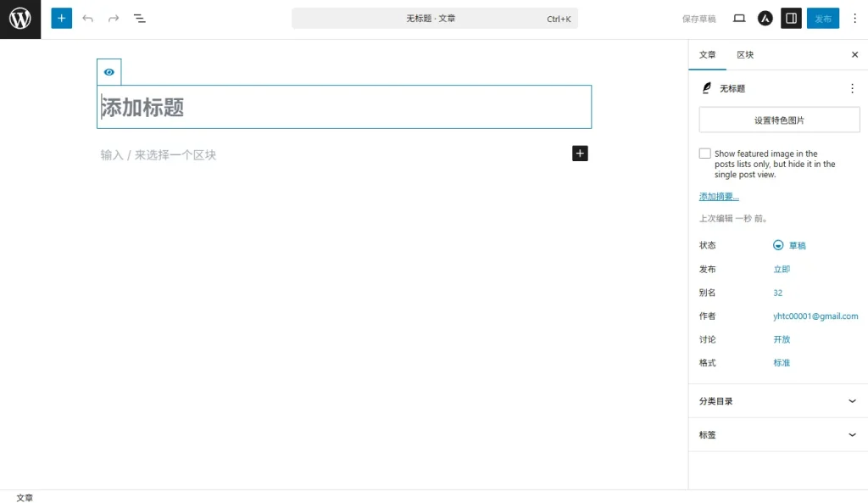
Task: Click the 添加摘要 link
Action: 719,197
